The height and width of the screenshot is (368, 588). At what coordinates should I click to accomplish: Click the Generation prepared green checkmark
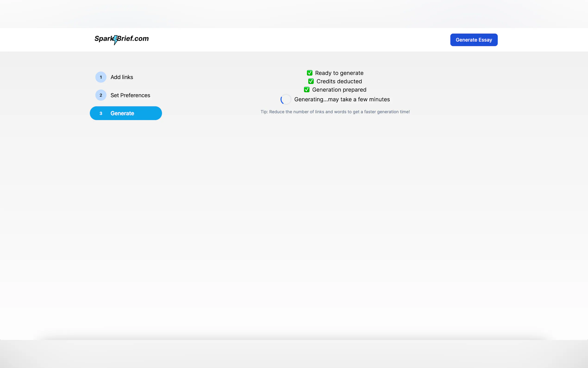(307, 90)
